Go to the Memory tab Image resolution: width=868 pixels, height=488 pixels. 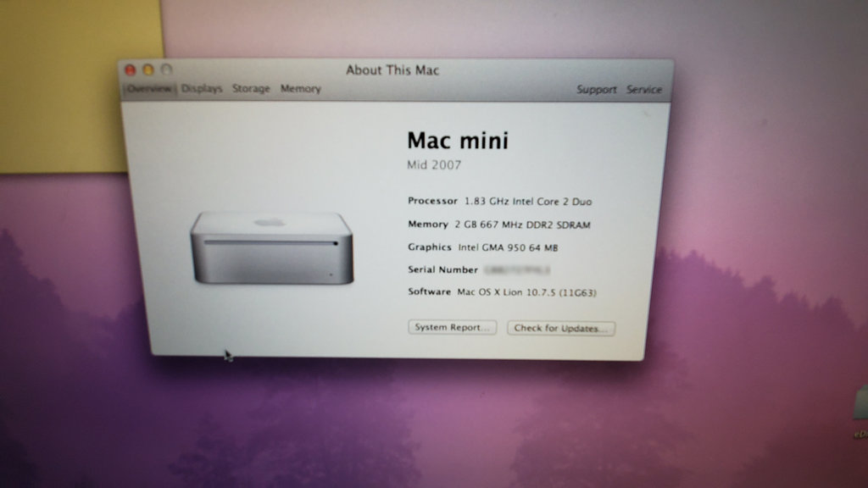click(301, 89)
